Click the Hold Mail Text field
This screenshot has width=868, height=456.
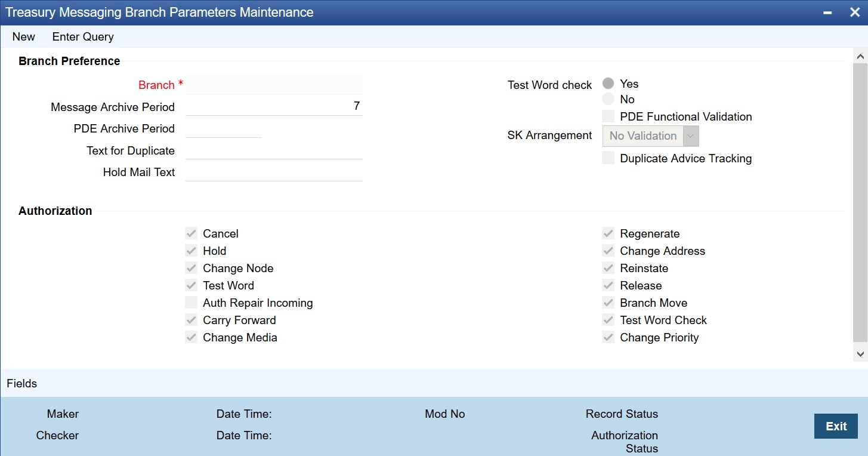pos(274,172)
